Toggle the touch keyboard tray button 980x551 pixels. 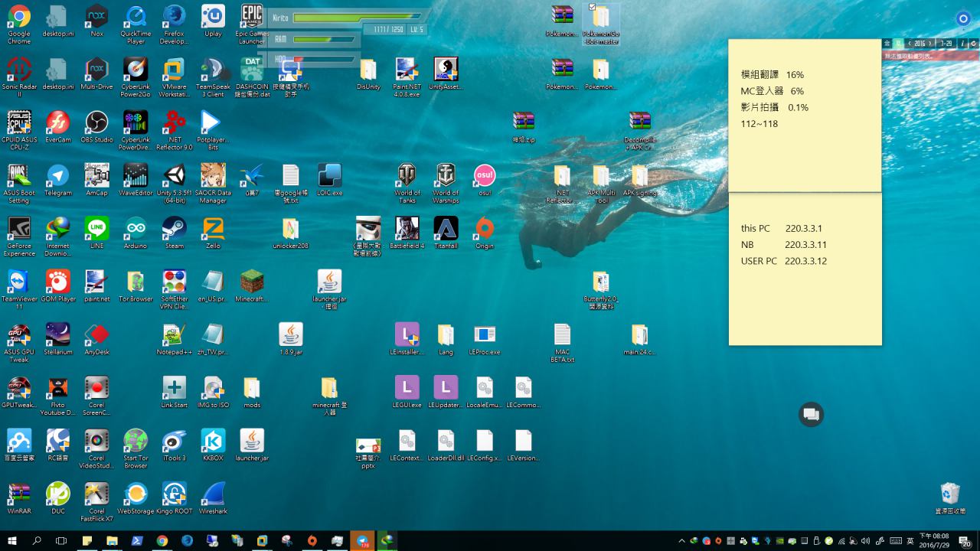point(896,541)
